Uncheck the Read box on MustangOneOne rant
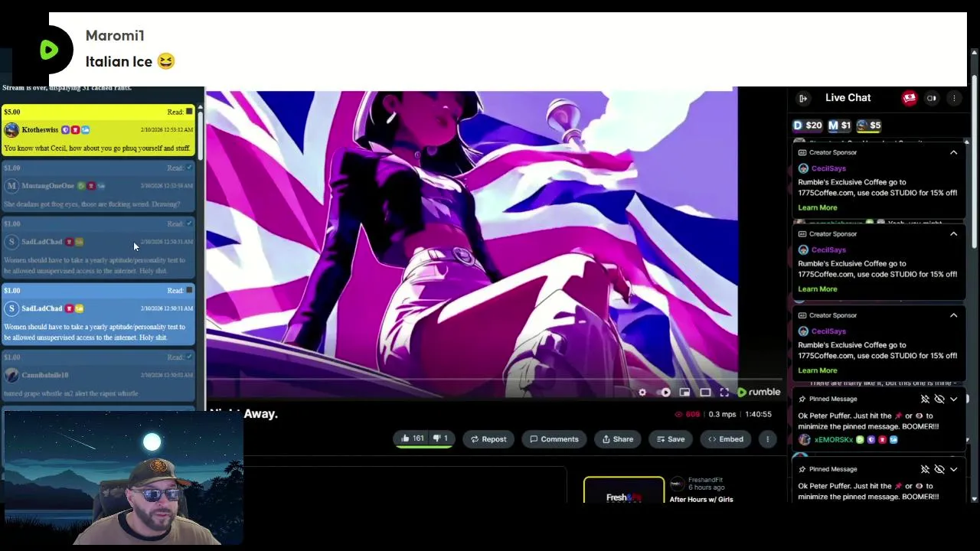The image size is (980, 551). 189,168
